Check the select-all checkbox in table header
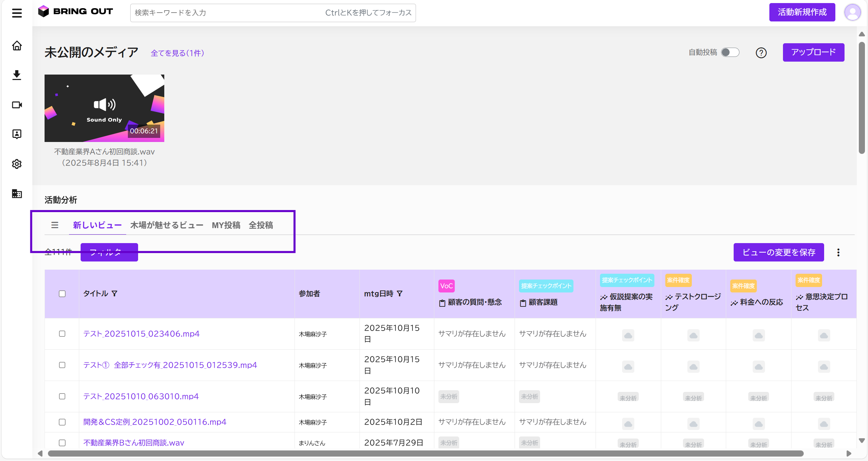 pyautogui.click(x=62, y=293)
